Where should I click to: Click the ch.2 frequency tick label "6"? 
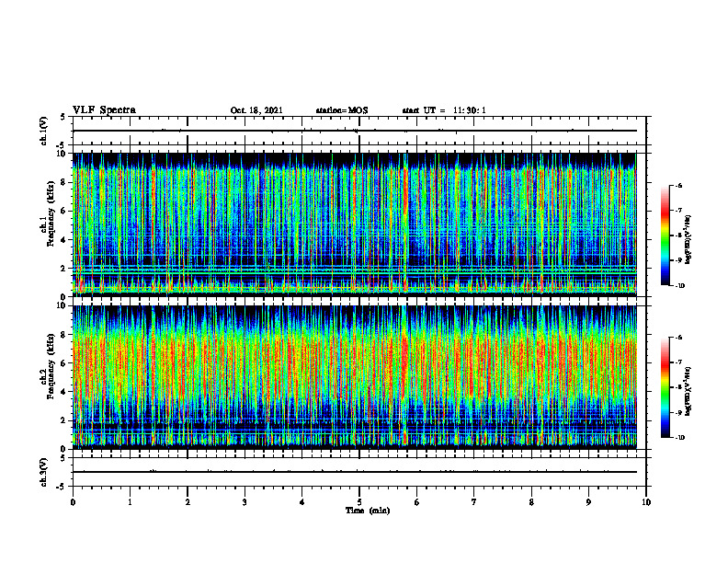64,363
